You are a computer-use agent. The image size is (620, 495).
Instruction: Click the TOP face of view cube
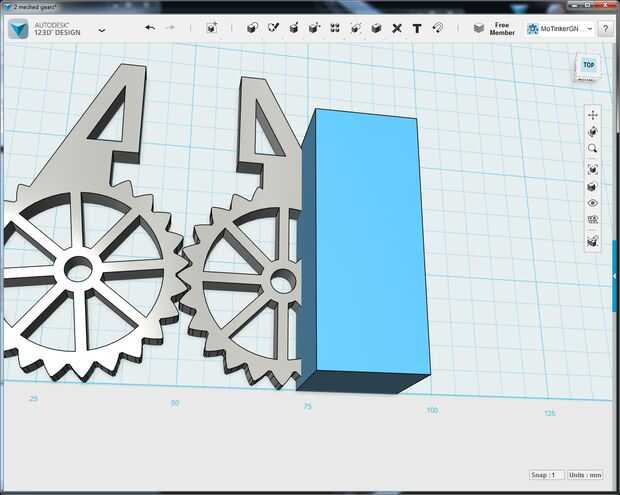point(588,66)
